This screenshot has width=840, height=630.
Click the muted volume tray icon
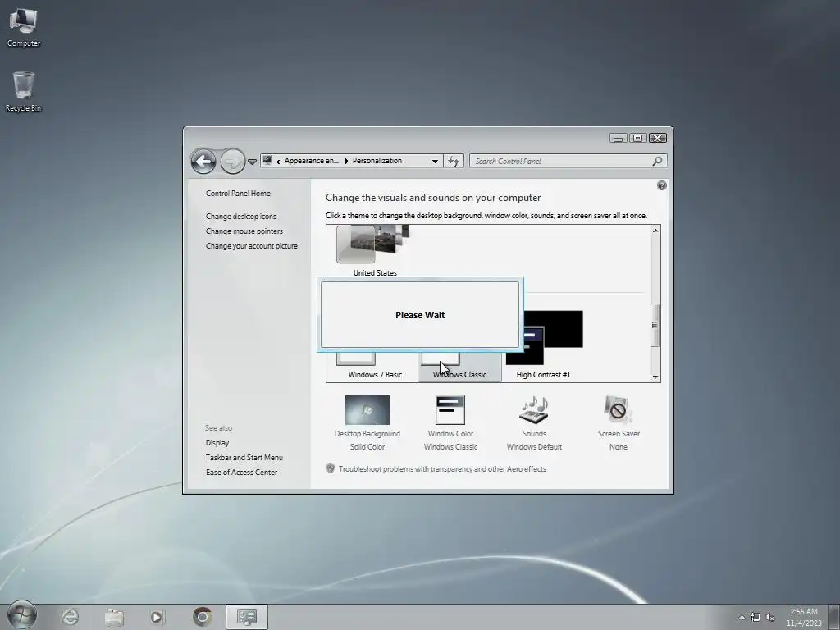point(769,617)
